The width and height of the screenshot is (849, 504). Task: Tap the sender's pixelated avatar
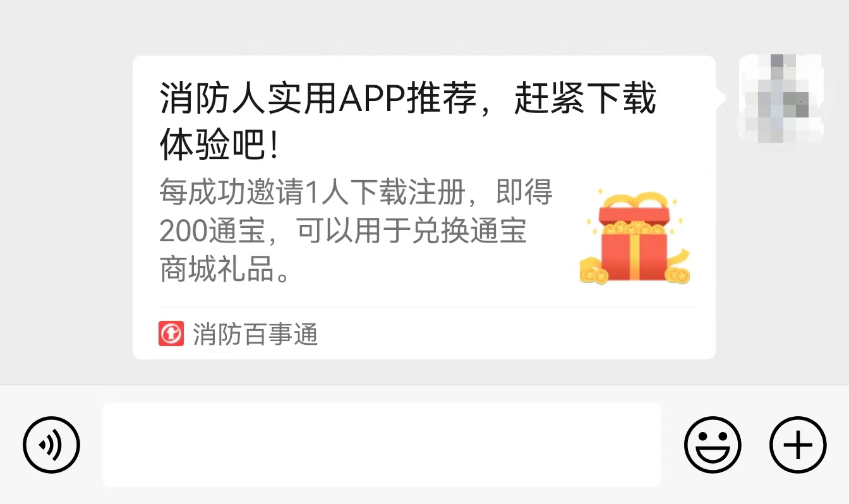(x=781, y=97)
